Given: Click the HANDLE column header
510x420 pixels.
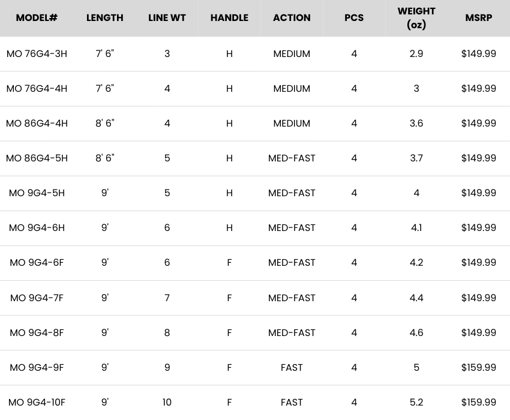Looking at the screenshot, I should click(x=229, y=18).
